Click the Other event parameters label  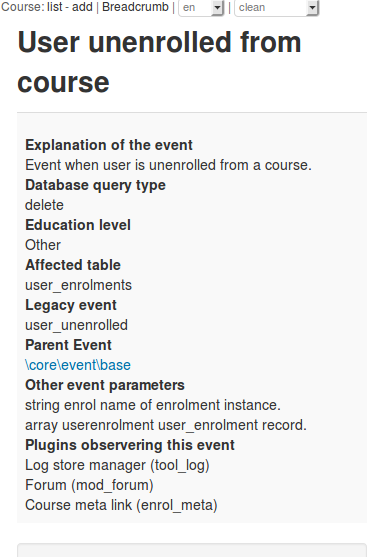tap(105, 385)
